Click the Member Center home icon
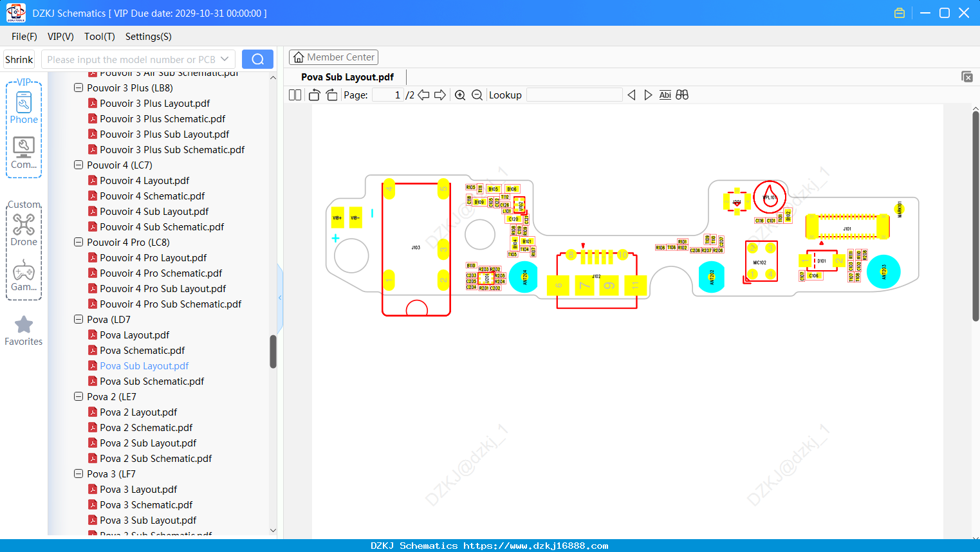The height and width of the screenshot is (552, 980). (299, 57)
